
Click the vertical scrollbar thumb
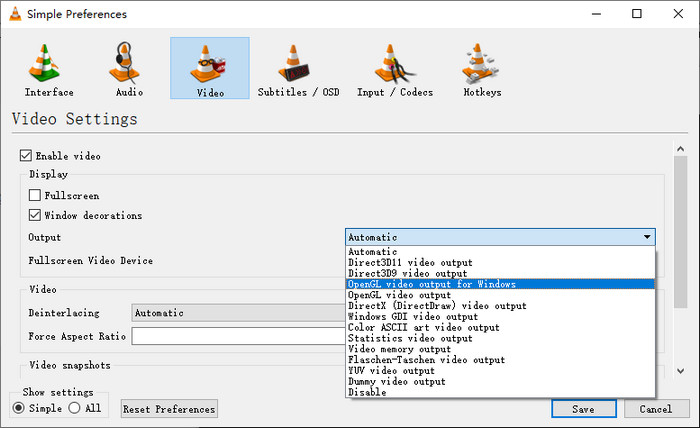click(680, 232)
